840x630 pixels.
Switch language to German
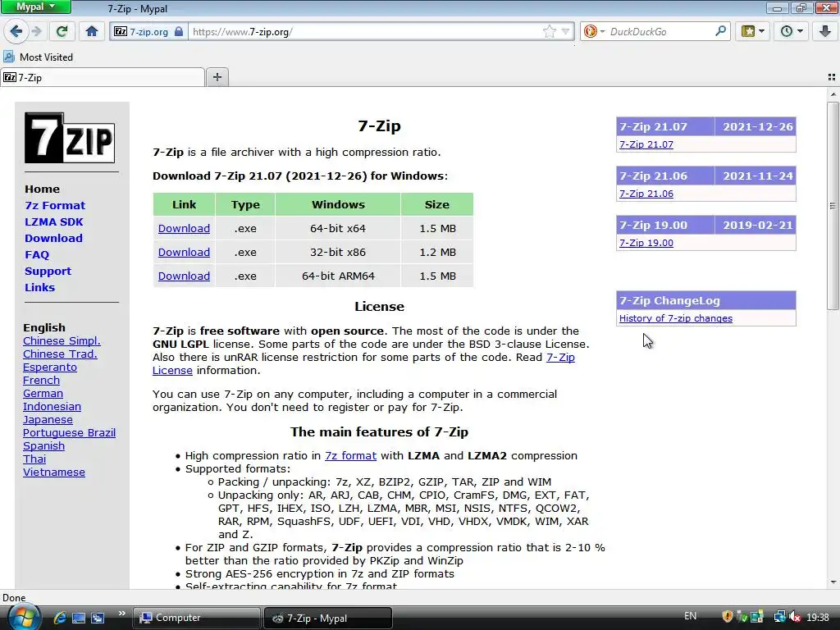pyautogui.click(x=43, y=393)
